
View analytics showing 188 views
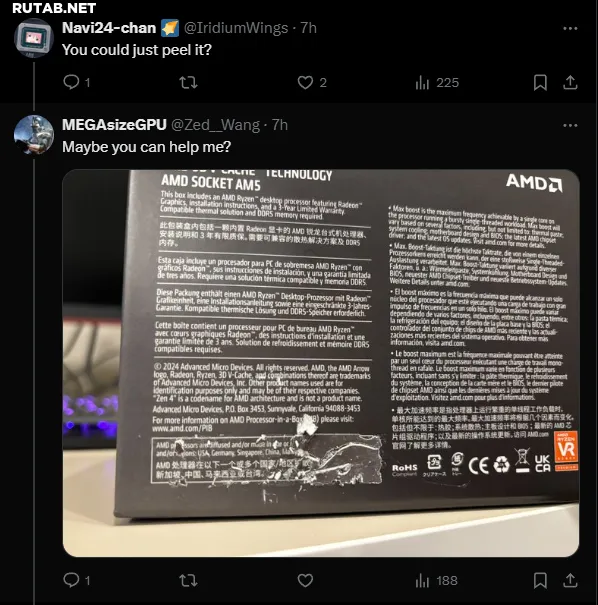(436, 580)
